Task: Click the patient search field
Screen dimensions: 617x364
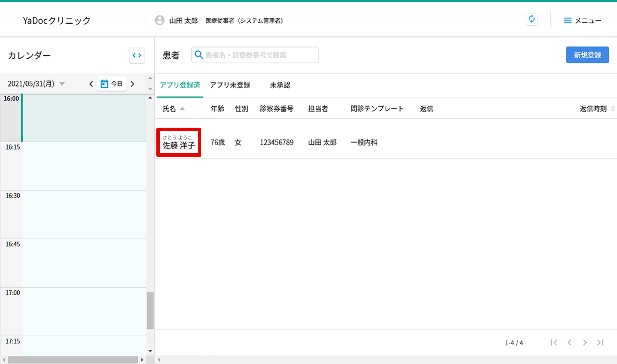Action: pyautogui.click(x=255, y=55)
